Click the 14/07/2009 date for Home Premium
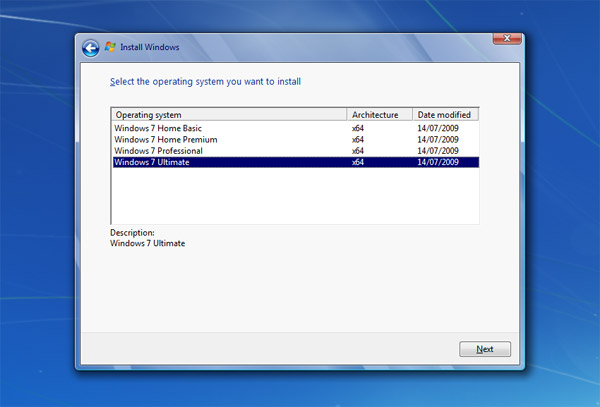Screen dimensions: 600x407 (438, 139)
